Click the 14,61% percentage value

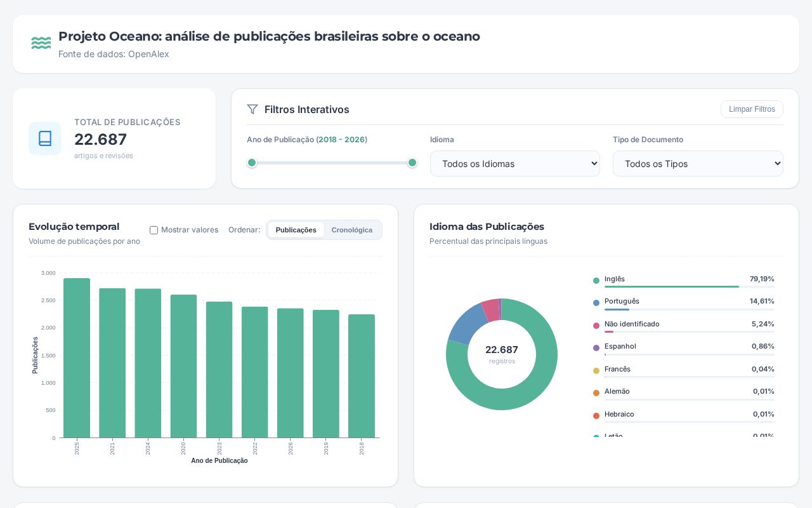coord(762,301)
